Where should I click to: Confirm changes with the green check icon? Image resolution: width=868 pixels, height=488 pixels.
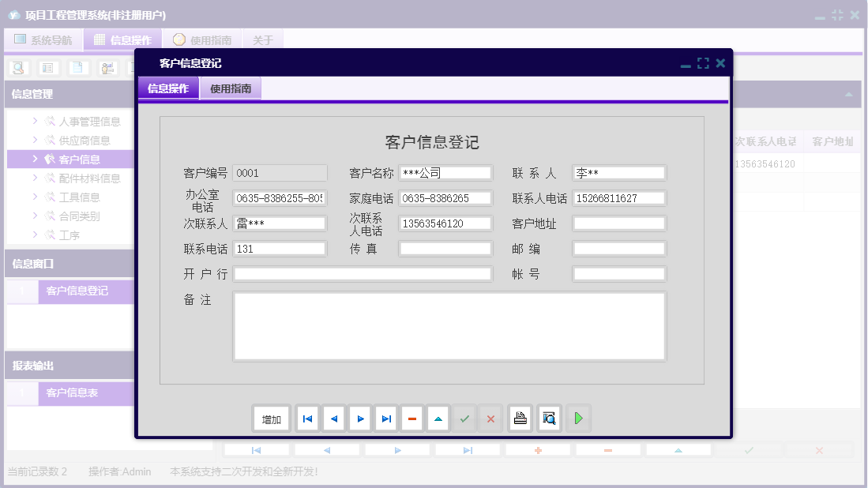(464, 418)
